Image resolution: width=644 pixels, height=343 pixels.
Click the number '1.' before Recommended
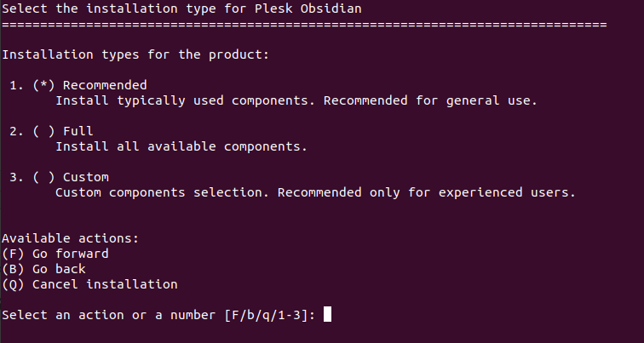(16, 85)
